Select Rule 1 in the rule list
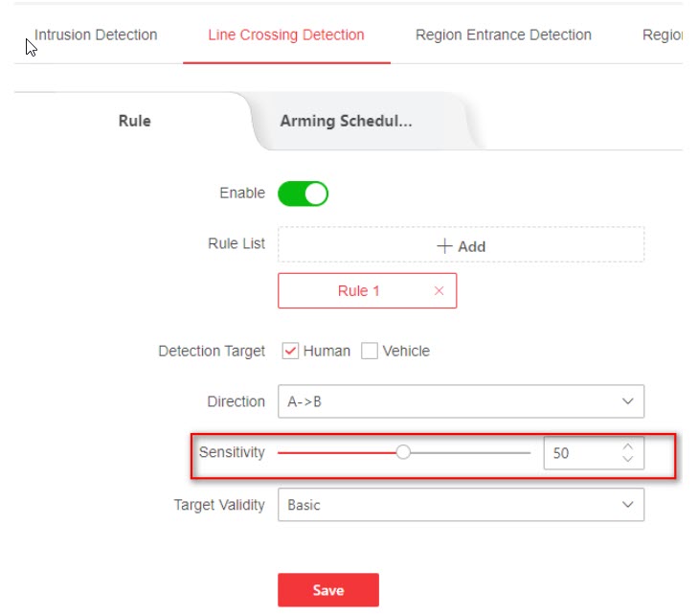 coord(358,291)
